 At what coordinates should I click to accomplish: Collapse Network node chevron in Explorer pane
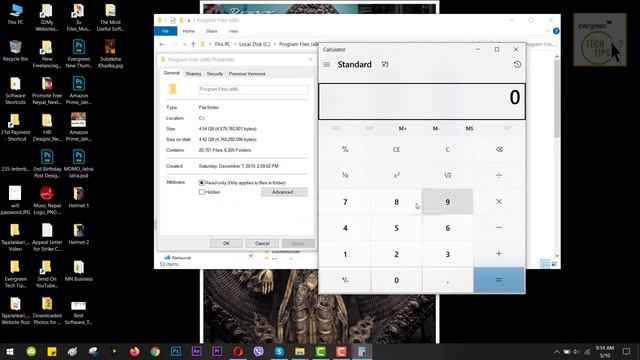click(x=251, y=256)
